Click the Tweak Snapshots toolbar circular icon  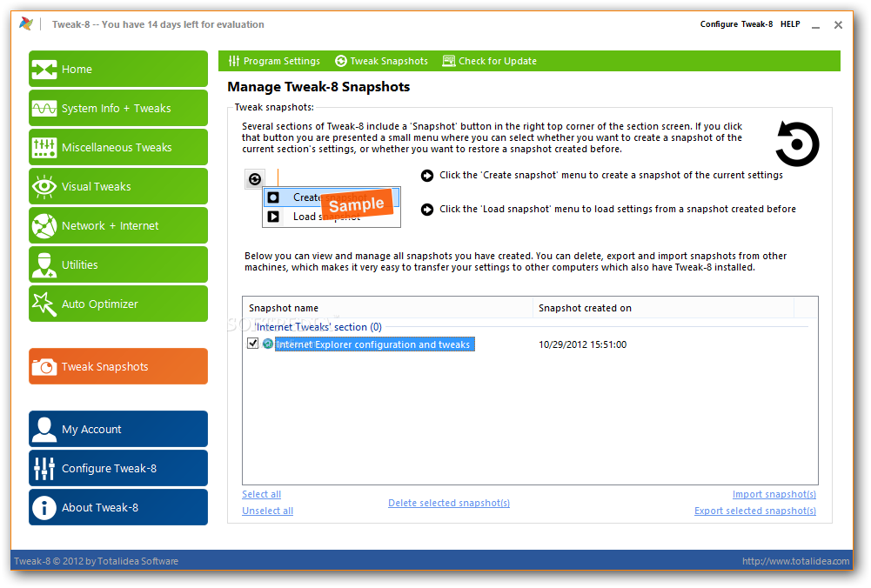340,61
